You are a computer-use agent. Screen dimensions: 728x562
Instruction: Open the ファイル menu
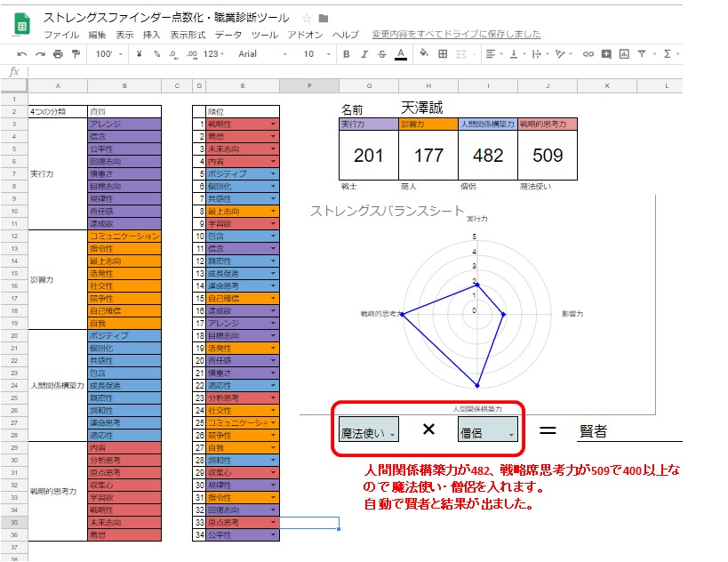[x=61, y=35]
